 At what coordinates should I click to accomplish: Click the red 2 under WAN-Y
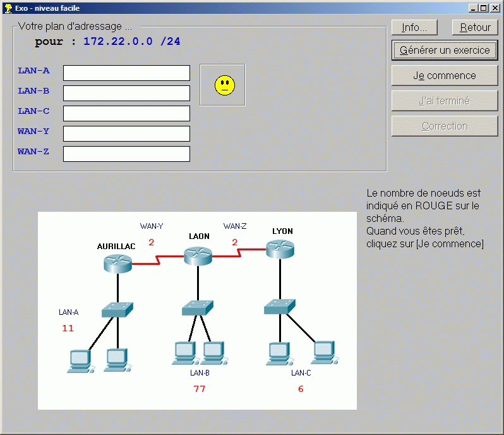point(151,242)
